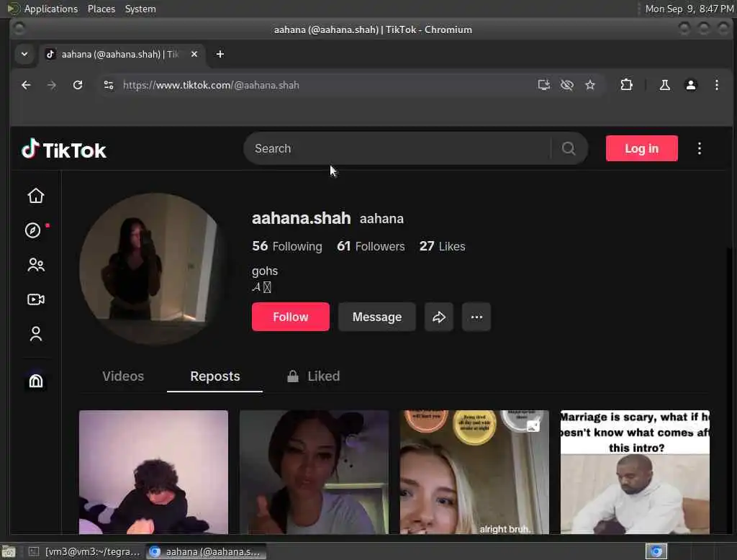The image size is (737, 560).
Task: Bookmark this page with the star icon
Action: coord(590,85)
